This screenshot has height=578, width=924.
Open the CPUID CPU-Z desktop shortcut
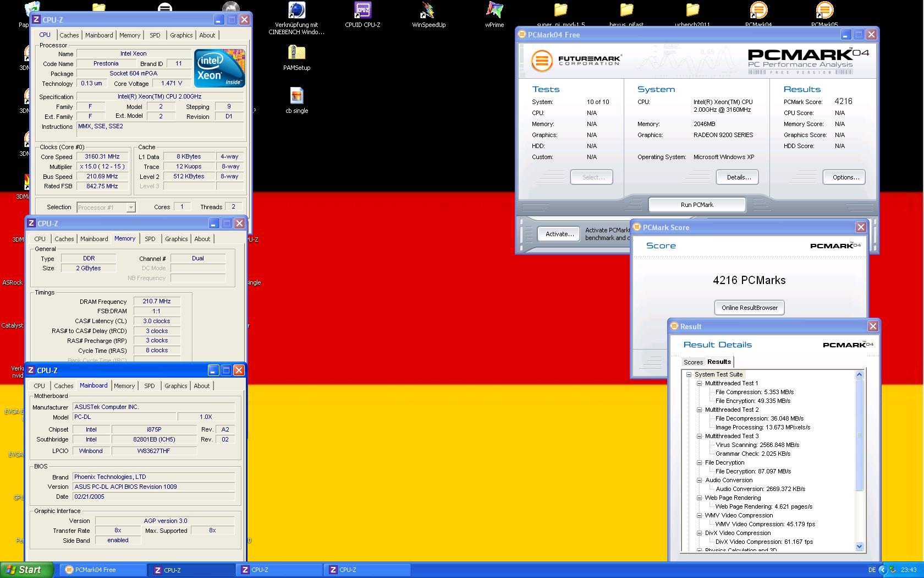click(x=362, y=11)
